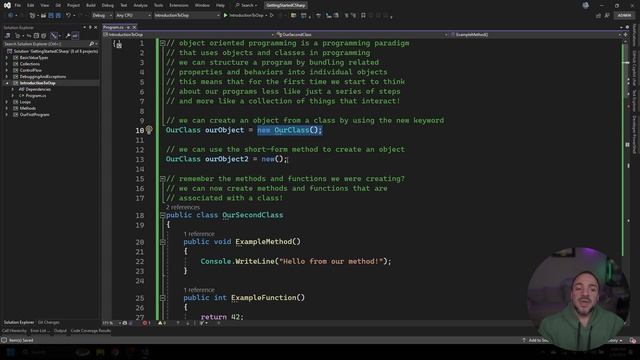Click the lightbulb quick actions icon on line 10
This screenshot has width=640, height=360.
pyautogui.click(x=149, y=130)
